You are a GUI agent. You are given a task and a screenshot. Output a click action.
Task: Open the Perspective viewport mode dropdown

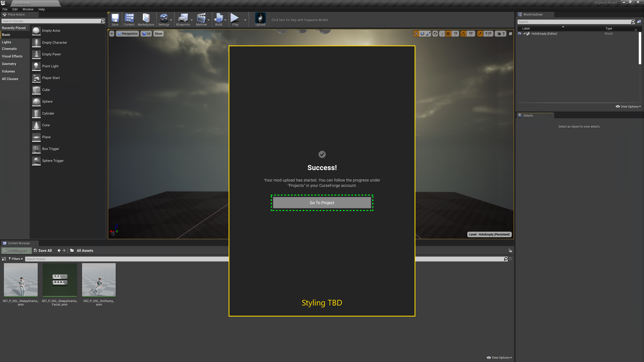click(x=127, y=34)
